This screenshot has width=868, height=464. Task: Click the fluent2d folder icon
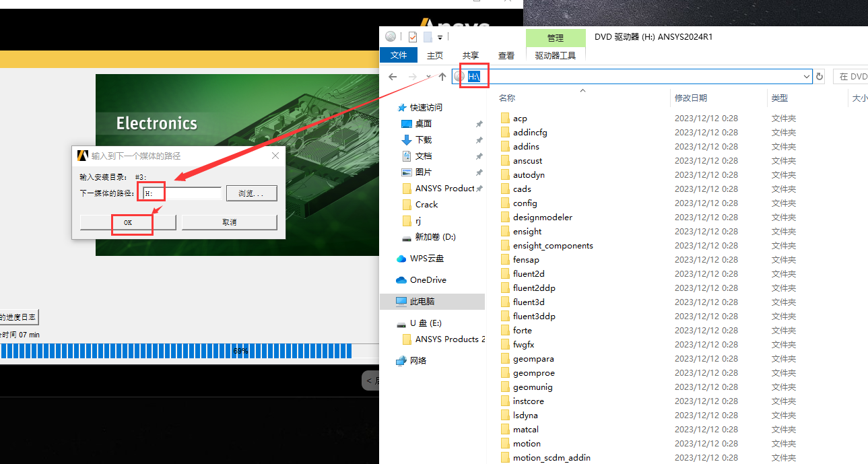click(x=506, y=274)
